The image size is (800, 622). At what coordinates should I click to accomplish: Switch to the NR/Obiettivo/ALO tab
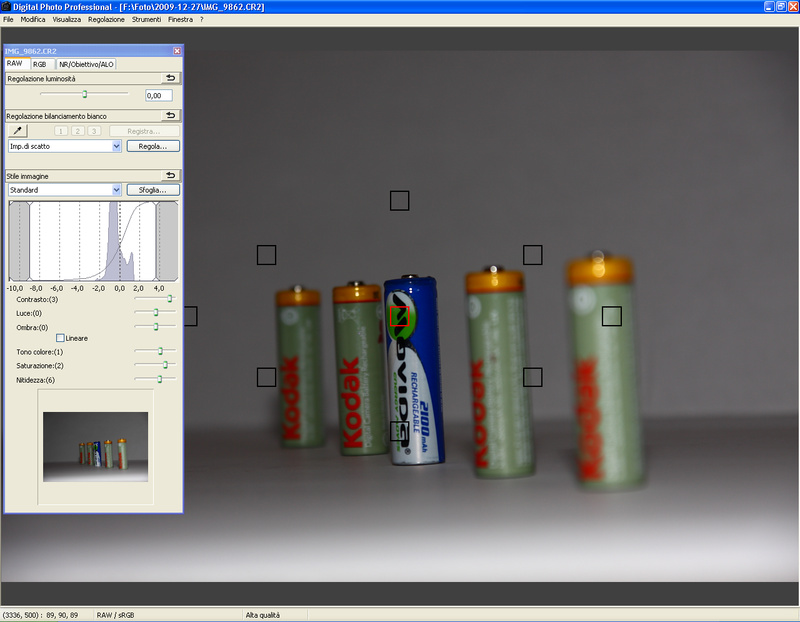pos(86,64)
